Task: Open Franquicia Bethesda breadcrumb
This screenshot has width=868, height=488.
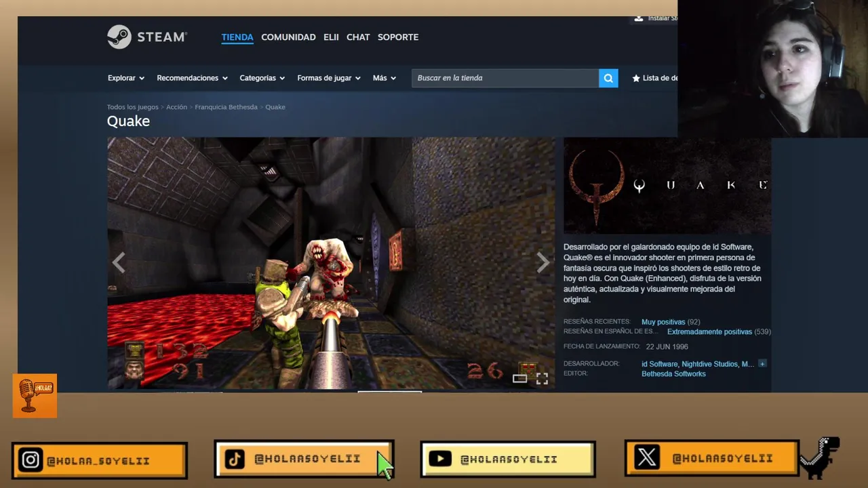Action: pos(226,107)
